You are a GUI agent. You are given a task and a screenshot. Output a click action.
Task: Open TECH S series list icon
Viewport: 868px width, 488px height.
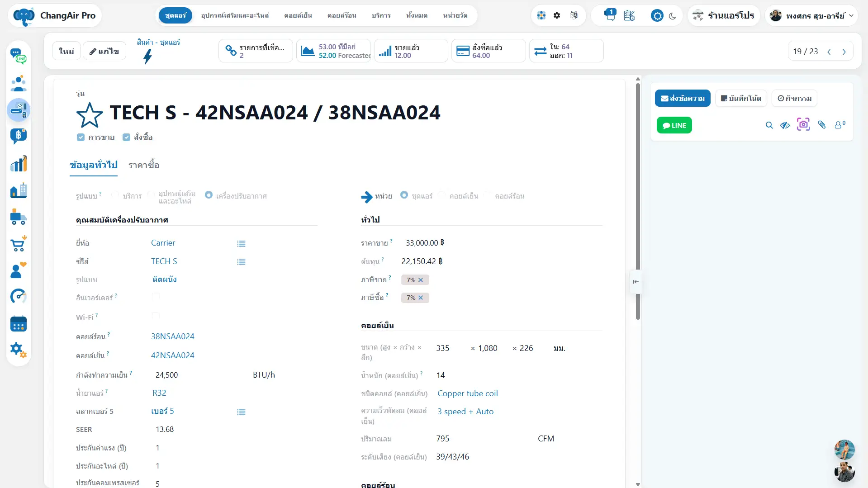241,262
